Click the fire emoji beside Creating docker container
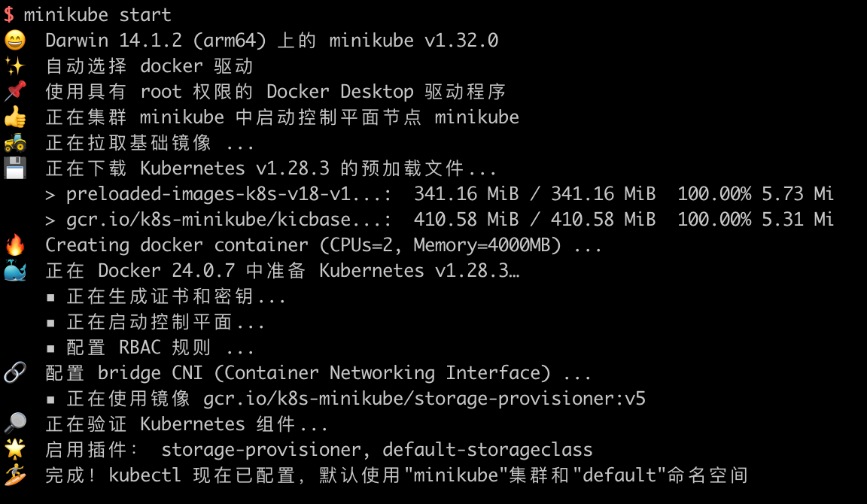The height and width of the screenshot is (504, 867). pyautogui.click(x=15, y=245)
